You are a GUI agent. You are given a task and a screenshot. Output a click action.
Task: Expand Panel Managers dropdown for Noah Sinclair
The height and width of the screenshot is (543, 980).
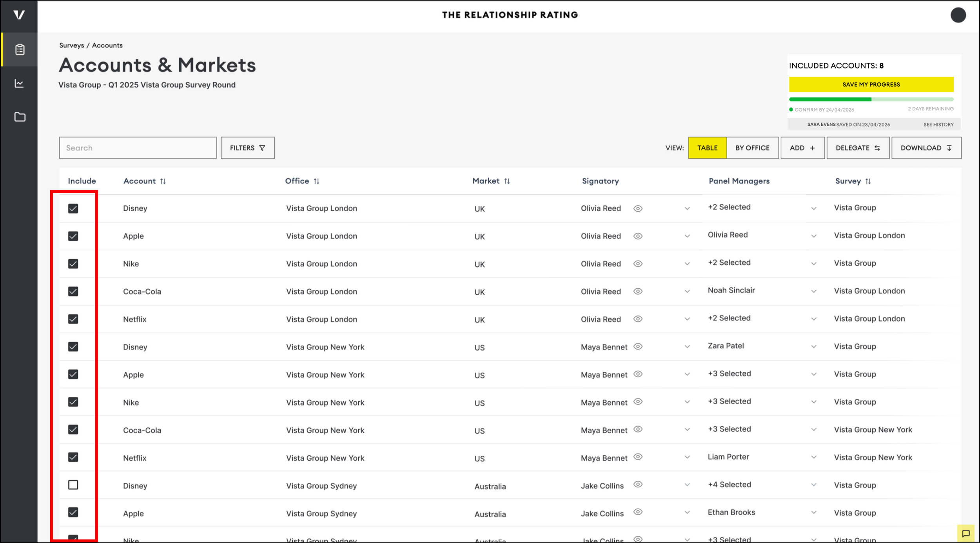pyautogui.click(x=814, y=291)
